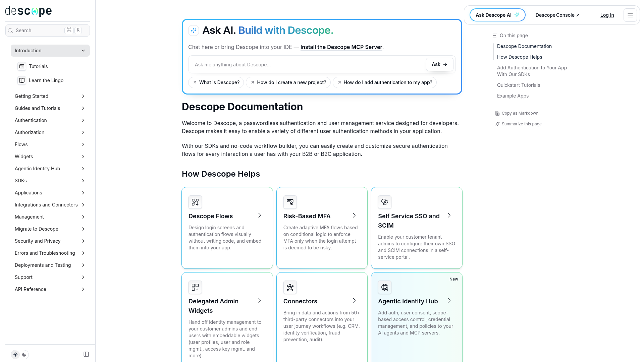Expand Security and Privacy section

(x=50, y=241)
